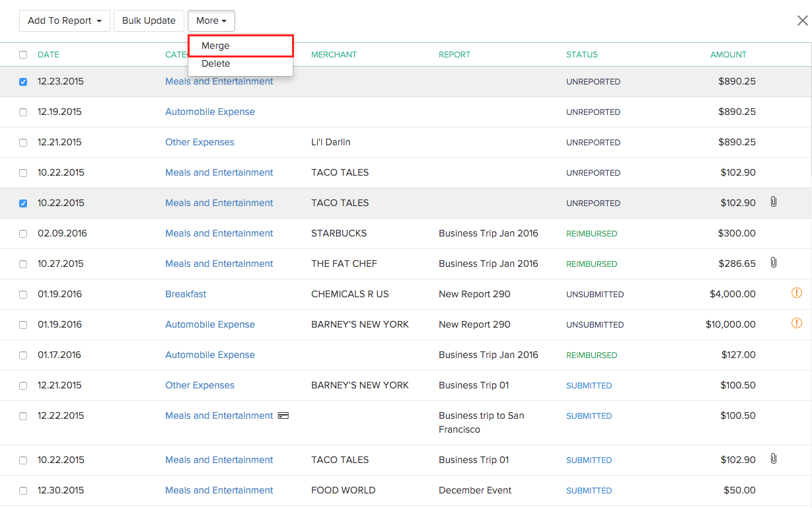Click the warning icon on CHEMICALS R US expense
This screenshot has height=508, width=812.
tap(796, 293)
